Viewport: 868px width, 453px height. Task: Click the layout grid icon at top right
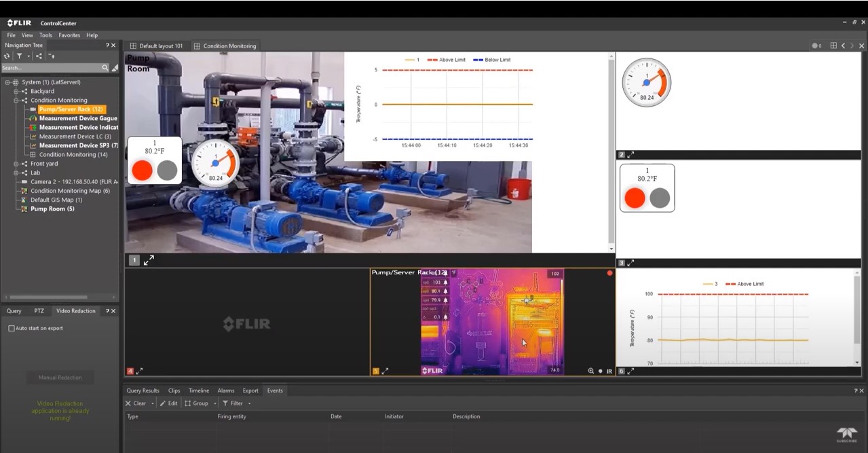[x=833, y=46]
